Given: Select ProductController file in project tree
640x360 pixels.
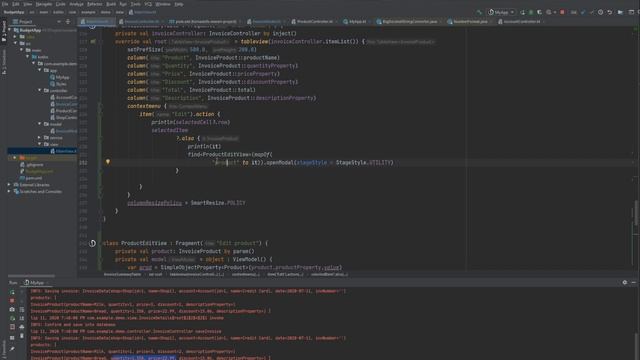Looking at the screenshot, I should [64, 111].
